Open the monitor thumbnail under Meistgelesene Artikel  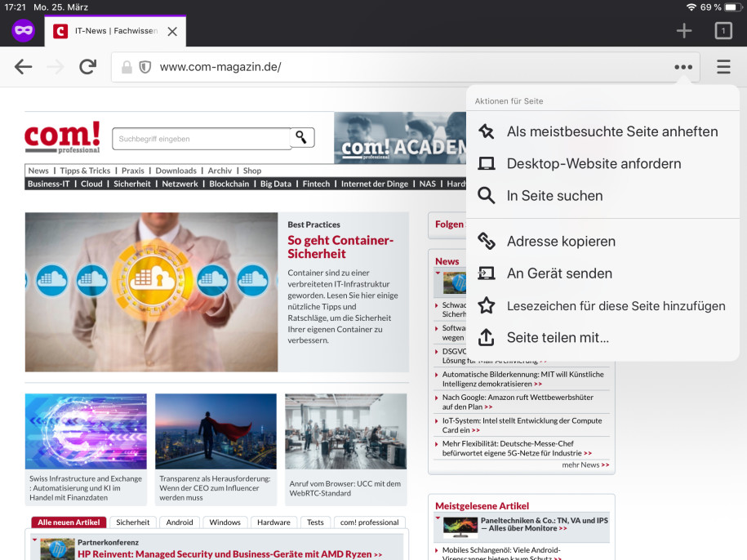tap(460, 527)
